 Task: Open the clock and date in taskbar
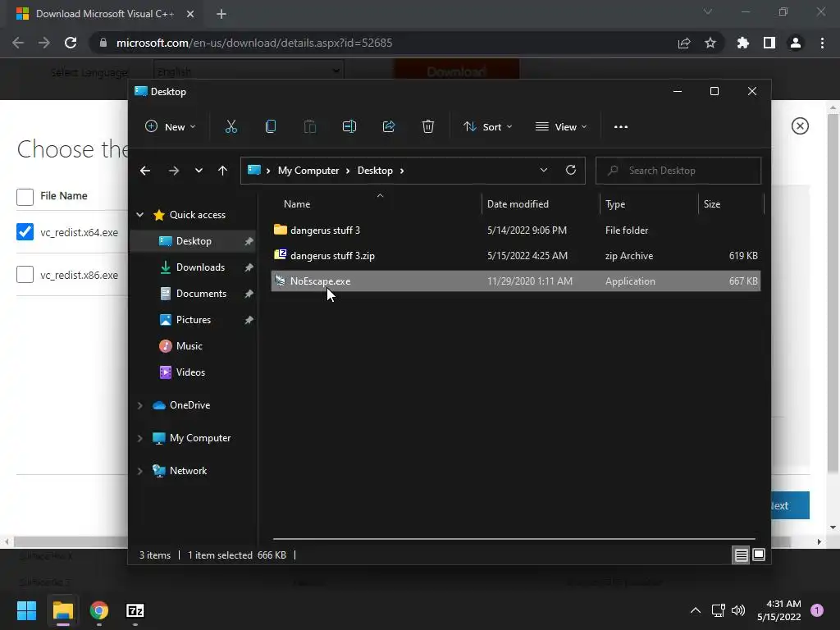(x=778, y=610)
